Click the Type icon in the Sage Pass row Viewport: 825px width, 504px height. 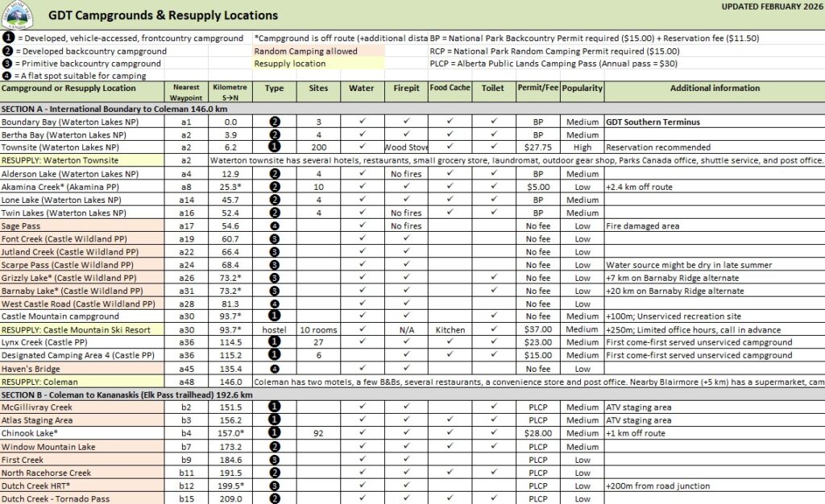click(274, 227)
